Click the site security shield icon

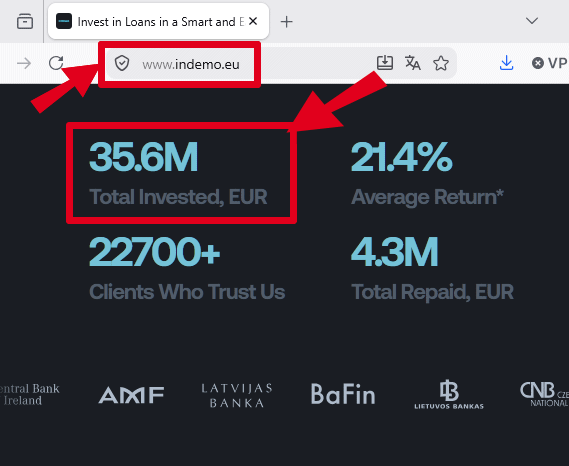click(122, 63)
